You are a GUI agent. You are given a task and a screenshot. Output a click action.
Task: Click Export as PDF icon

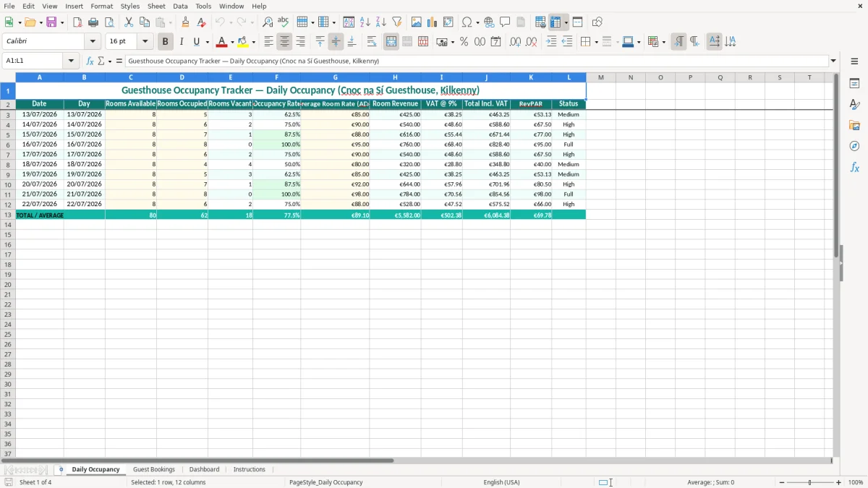pyautogui.click(x=77, y=22)
